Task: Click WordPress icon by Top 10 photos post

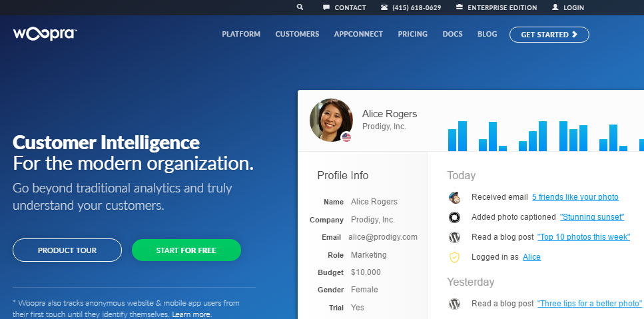Action: click(x=454, y=237)
